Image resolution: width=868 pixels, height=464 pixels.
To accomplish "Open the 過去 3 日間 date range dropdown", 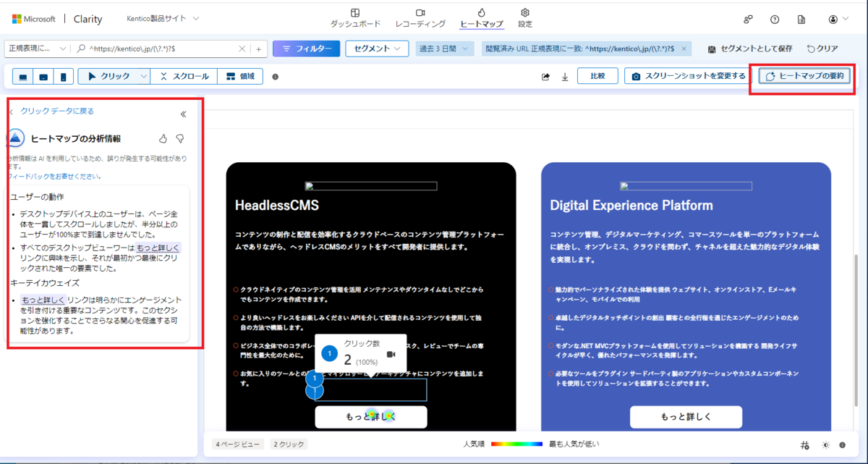I will coord(445,48).
